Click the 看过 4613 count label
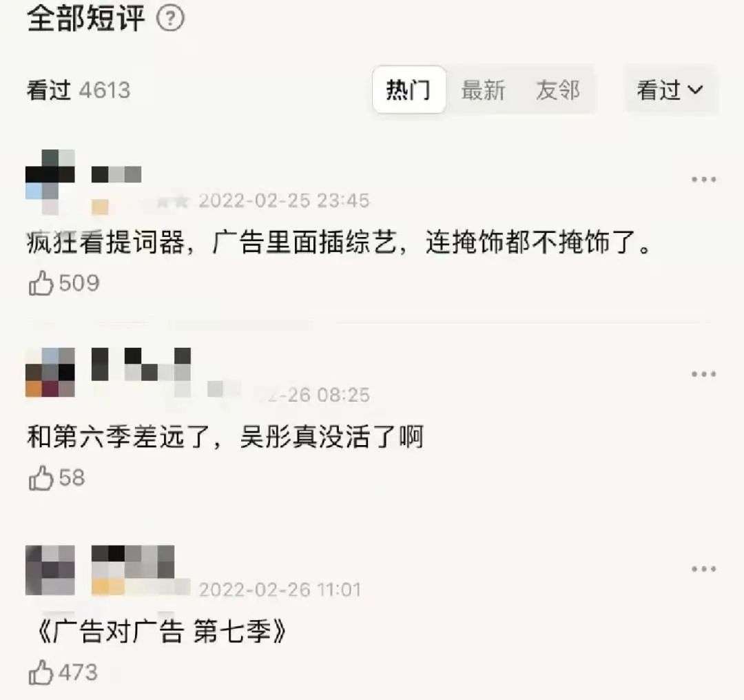The height and width of the screenshot is (700, 744). [79, 90]
